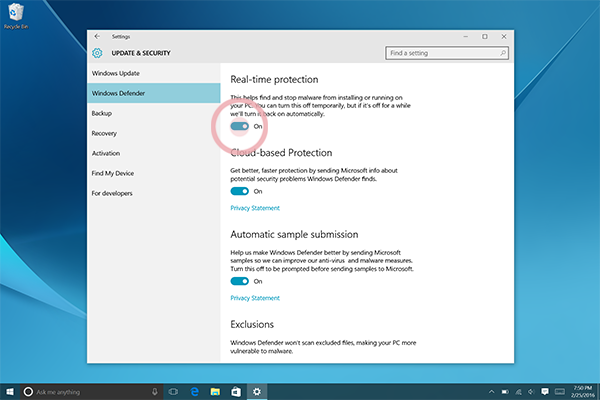
Task: Click the Ask me anything search box
Action: (90, 392)
